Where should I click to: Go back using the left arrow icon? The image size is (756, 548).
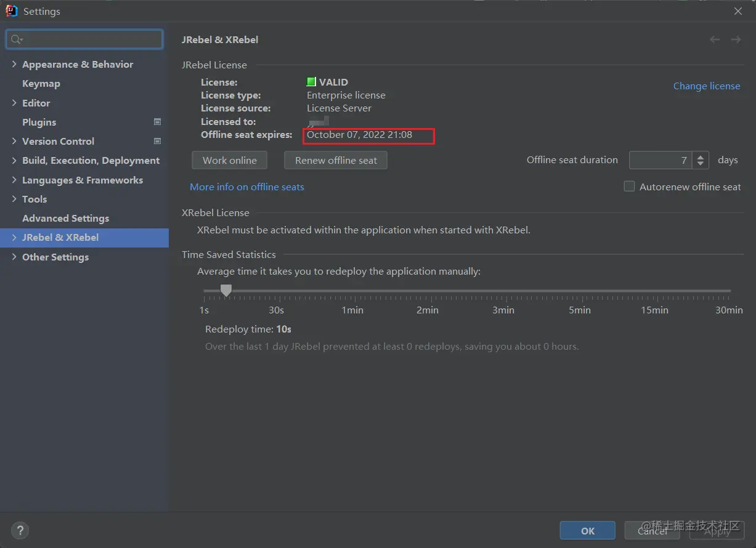pyautogui.click(x=715, y=39)
